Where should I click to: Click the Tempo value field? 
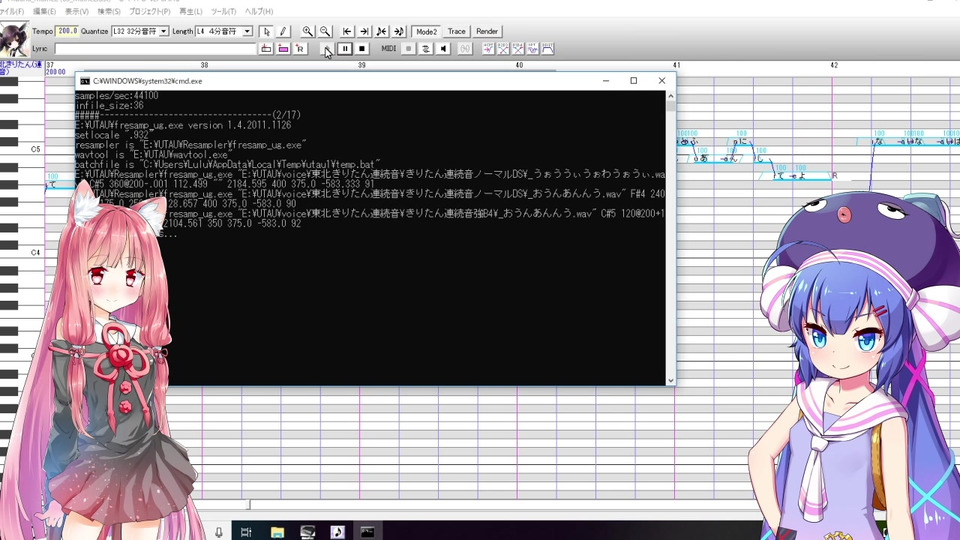67,31
